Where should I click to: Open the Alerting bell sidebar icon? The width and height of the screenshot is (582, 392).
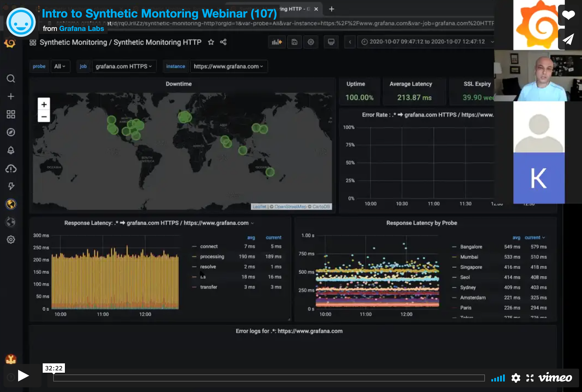tap(11, 150)
